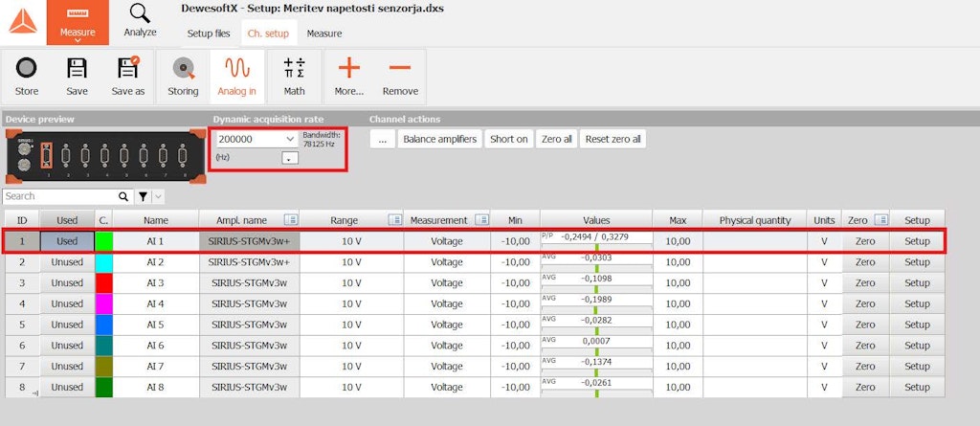Open Measurement column options icon
Image resolution: width=980 pixels, height=426 pixels.
point(481,219)
